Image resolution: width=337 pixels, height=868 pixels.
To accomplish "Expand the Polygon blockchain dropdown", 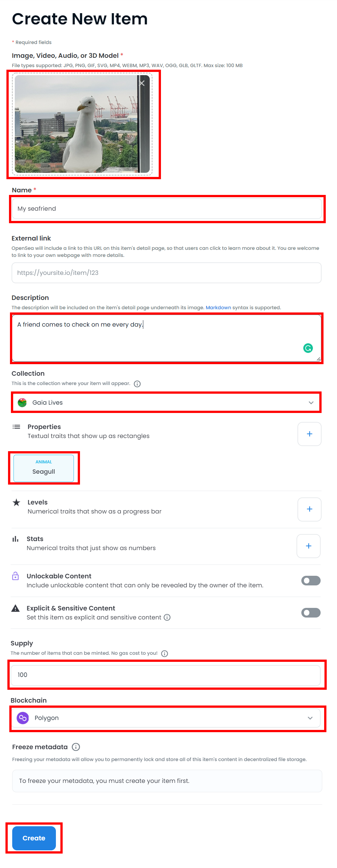I will (165, 718).
